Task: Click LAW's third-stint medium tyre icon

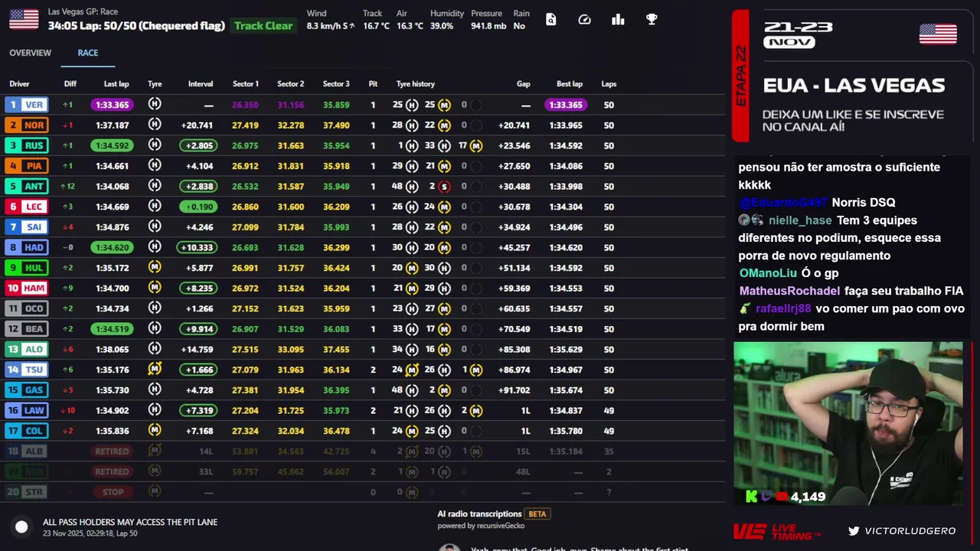Action: tap(476, 410)
